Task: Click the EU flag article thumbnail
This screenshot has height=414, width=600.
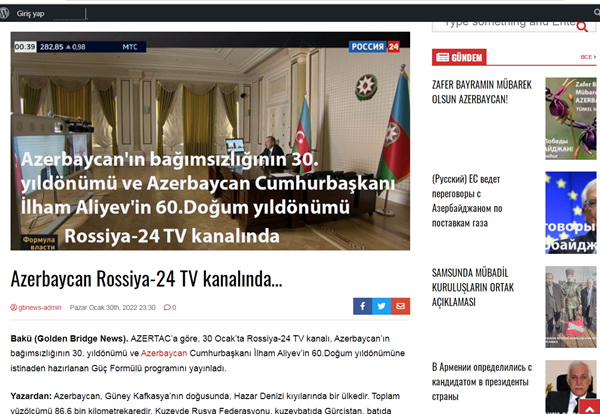Action: point(571,213)
